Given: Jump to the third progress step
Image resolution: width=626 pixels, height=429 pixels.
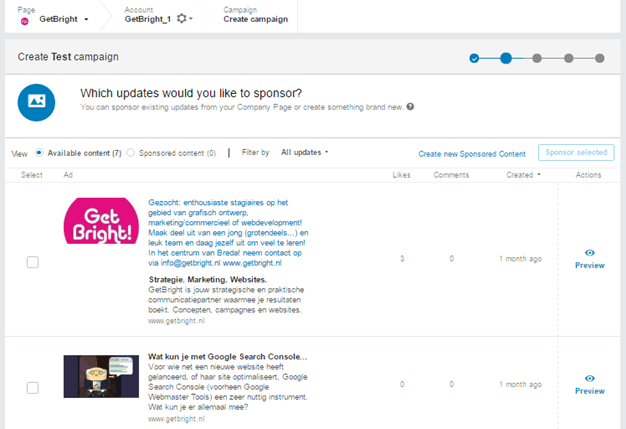Looking at the screenshot, I should pos(537,59).
